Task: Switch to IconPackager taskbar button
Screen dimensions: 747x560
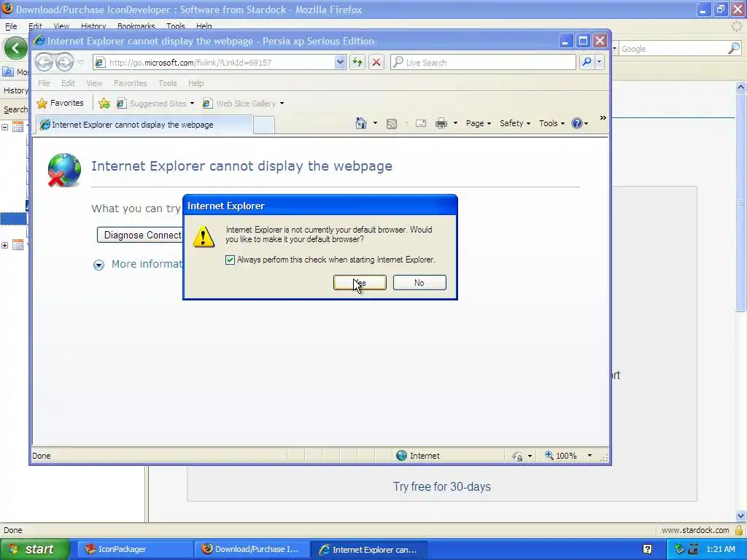Action: [x=135, y=550]
